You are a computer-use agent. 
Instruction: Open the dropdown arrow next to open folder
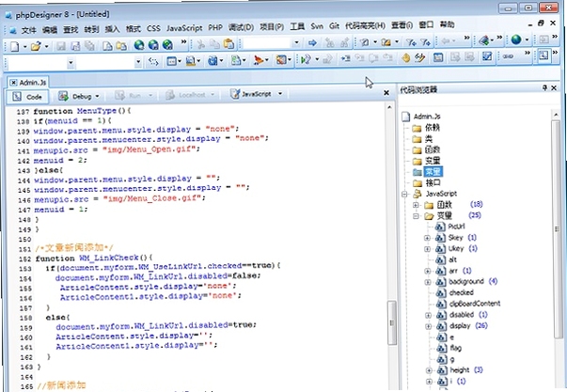click(46, 46)
